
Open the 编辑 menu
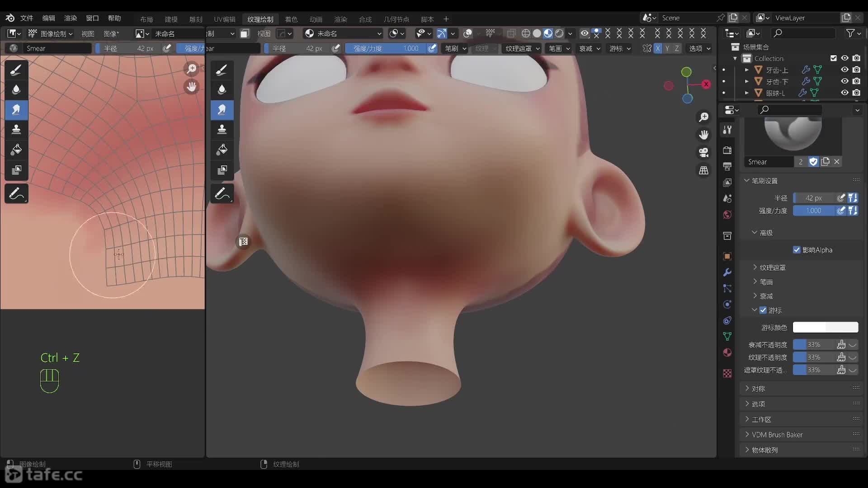tap(48, 18)
